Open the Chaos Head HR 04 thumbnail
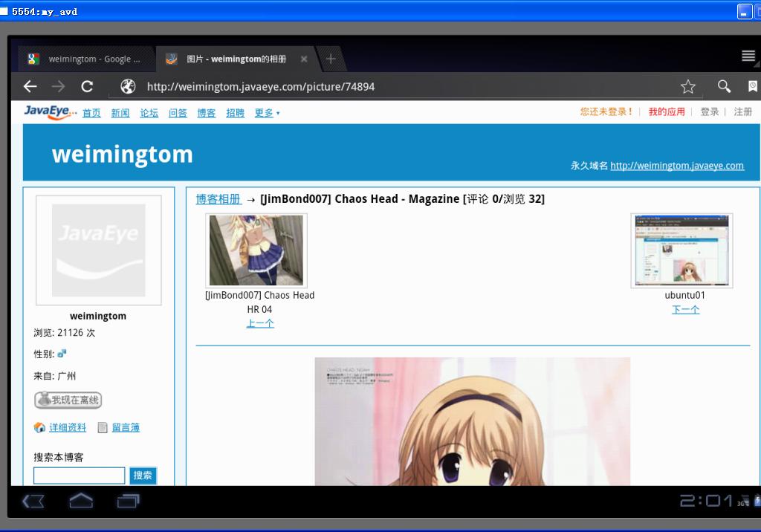 click(256, 250)
